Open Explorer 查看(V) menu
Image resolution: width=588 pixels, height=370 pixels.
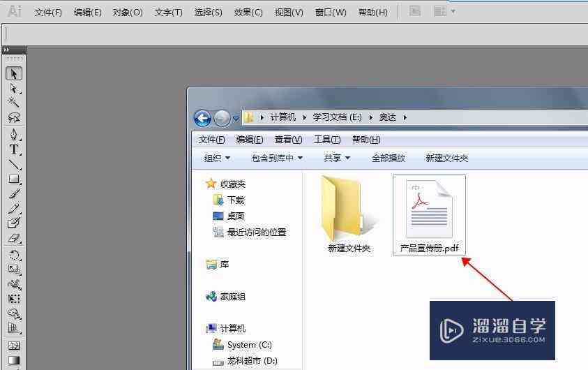(x=288, y=140)
